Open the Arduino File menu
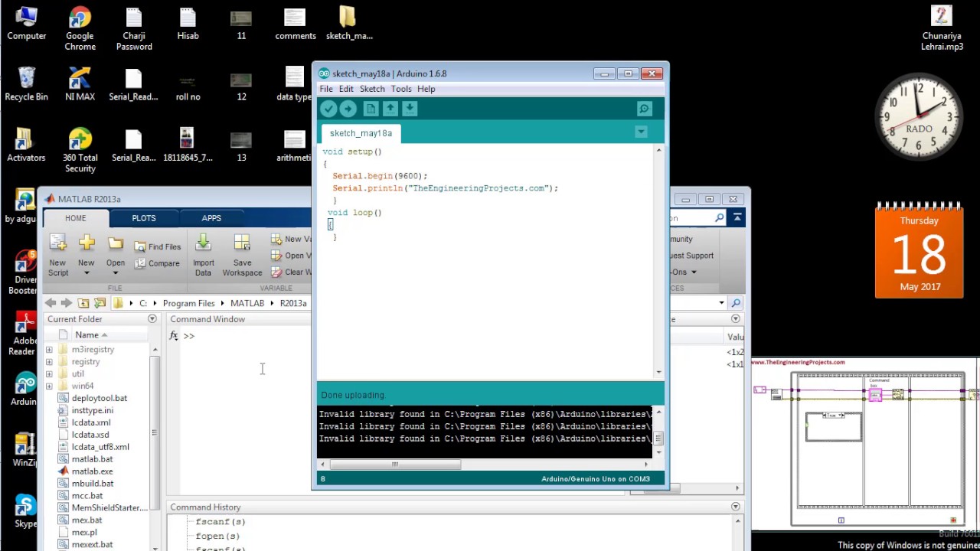Image resolution: width=980 pixels, height=551 pixels. tap(326, 89)
